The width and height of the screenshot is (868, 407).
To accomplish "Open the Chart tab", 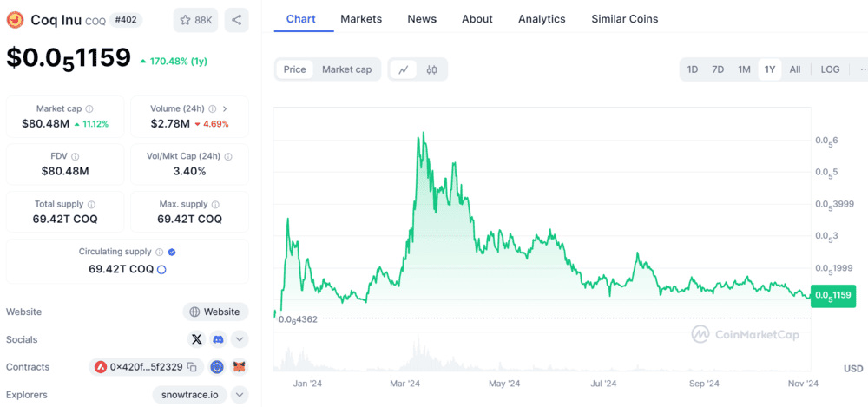I will pyautogui.click(x=300, y=19).
